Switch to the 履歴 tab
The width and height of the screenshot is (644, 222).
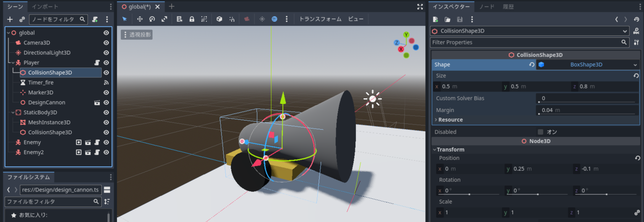(508, 7)
